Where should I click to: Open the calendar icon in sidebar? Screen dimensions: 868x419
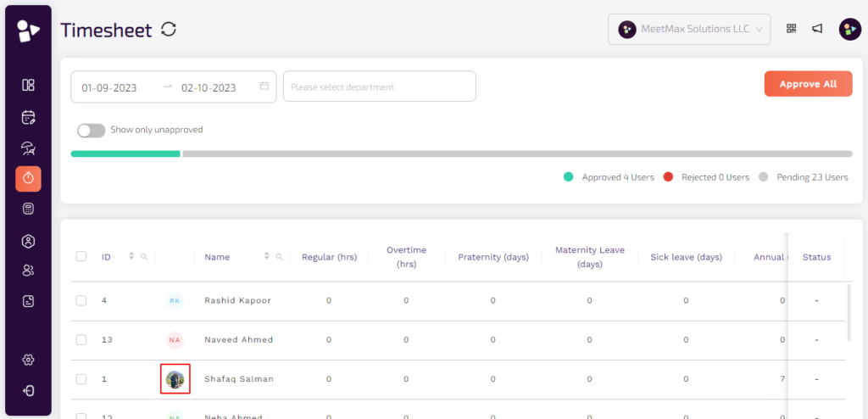click(28, 117)
